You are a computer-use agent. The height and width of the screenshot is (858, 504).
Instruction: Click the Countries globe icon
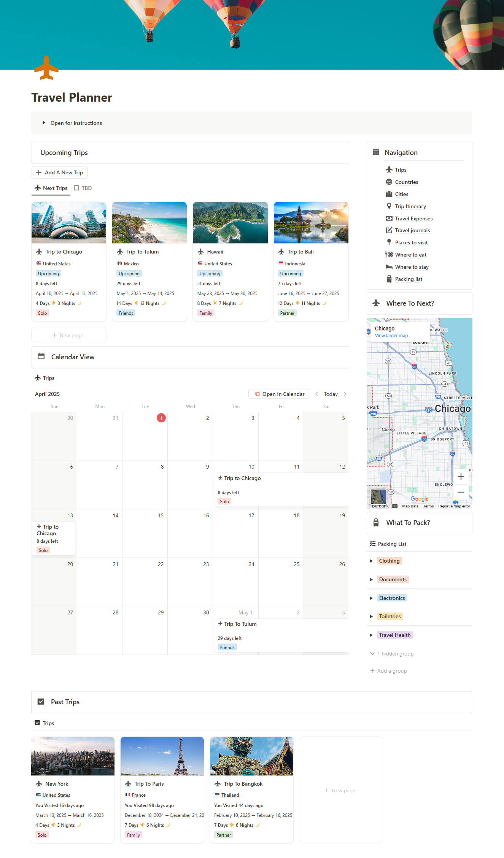(389, 182)
